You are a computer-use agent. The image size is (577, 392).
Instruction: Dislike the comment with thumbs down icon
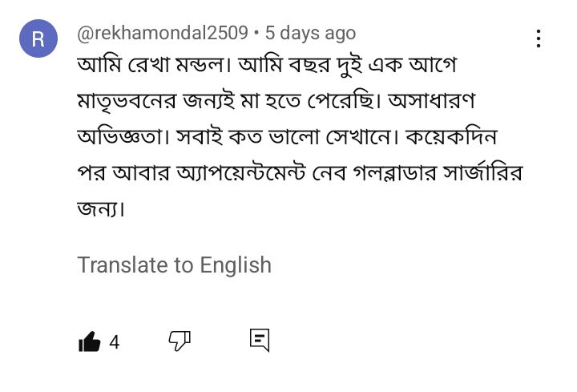click(180, 341)
